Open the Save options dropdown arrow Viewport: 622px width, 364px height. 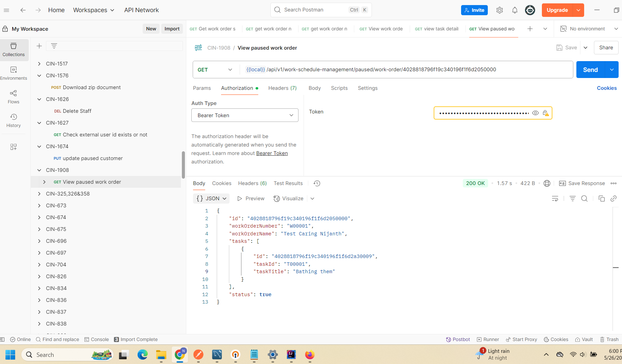(x=585, y=48)
